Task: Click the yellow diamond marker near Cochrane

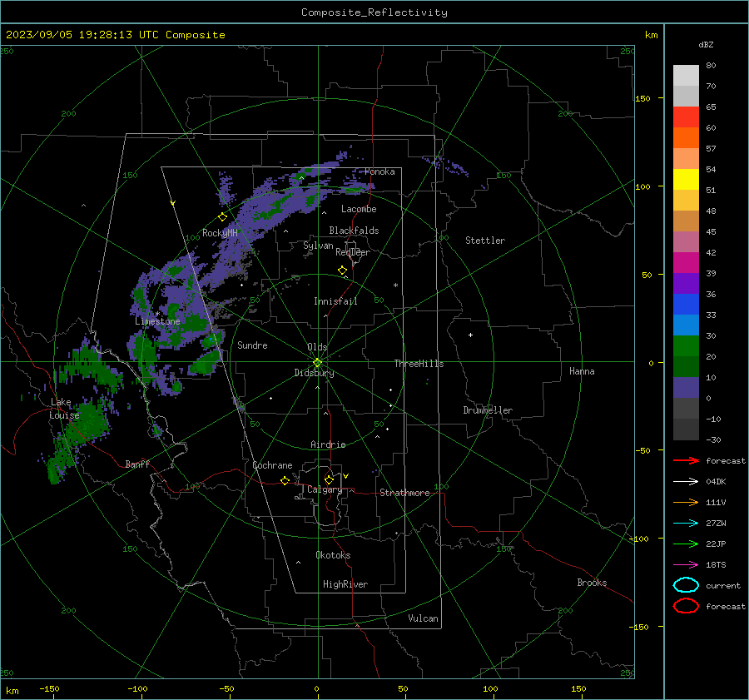Action: coord(285,480)
